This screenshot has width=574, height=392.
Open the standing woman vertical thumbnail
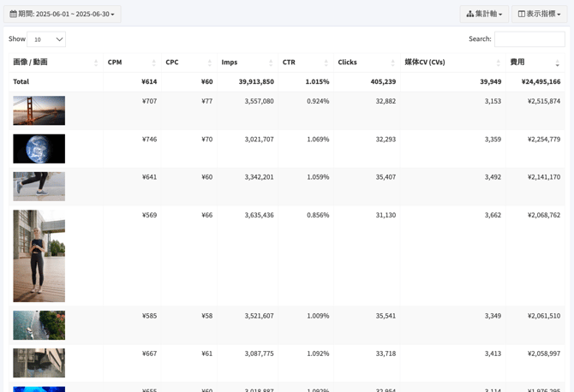coord(39,256)
